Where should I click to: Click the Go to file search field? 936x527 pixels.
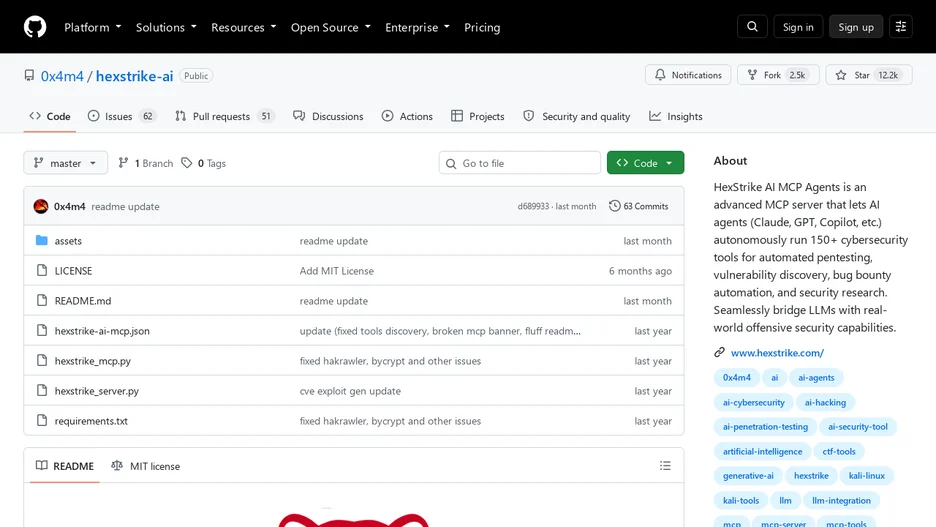tap(519, 163)
